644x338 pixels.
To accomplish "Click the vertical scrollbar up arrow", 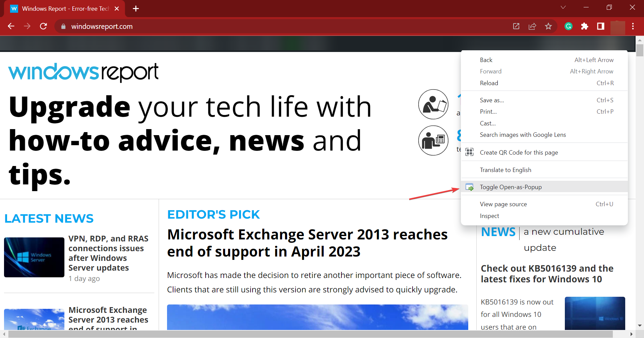I will tap(640, 40).
